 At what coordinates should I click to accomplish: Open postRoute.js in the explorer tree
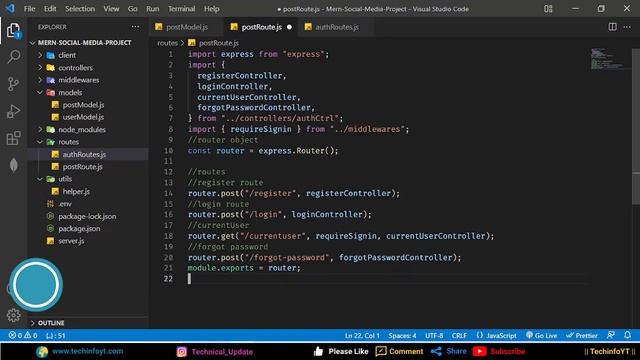click(82, 167)
